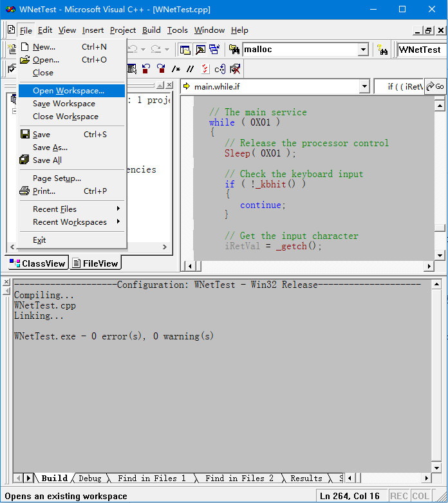Click the Workspace window toolbar icon

(185, 50)
